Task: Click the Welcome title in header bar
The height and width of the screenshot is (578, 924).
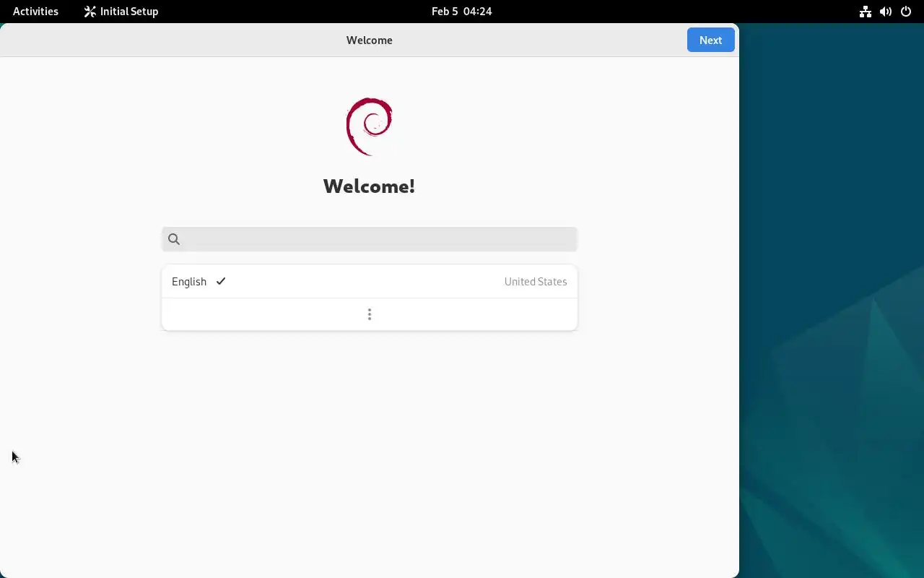Action: click(x=370, y=40)
